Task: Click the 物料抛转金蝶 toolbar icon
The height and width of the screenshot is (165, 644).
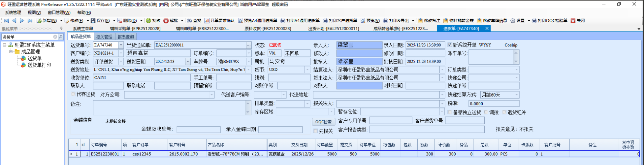Action: [x=446, y=21]
